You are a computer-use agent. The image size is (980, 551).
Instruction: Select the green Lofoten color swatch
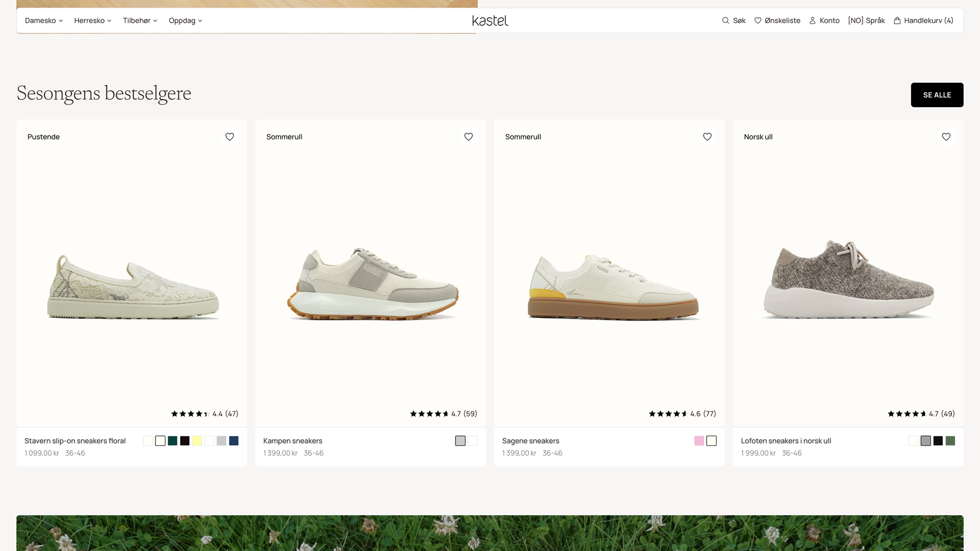click(950, 441)
